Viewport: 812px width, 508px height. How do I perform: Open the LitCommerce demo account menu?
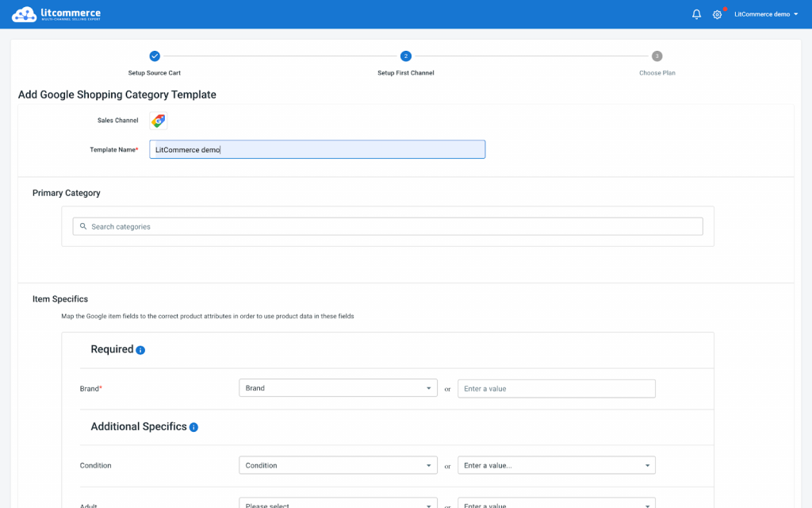[766, 14]
